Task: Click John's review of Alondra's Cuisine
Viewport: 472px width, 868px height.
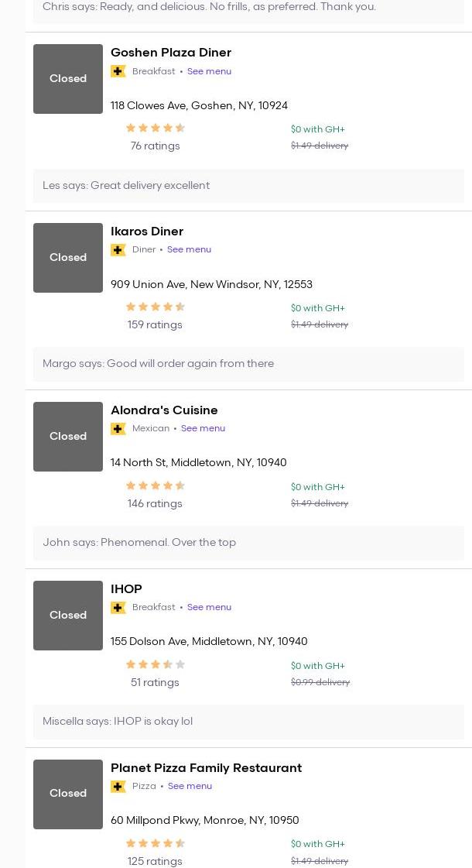Action: pos(139,543)
